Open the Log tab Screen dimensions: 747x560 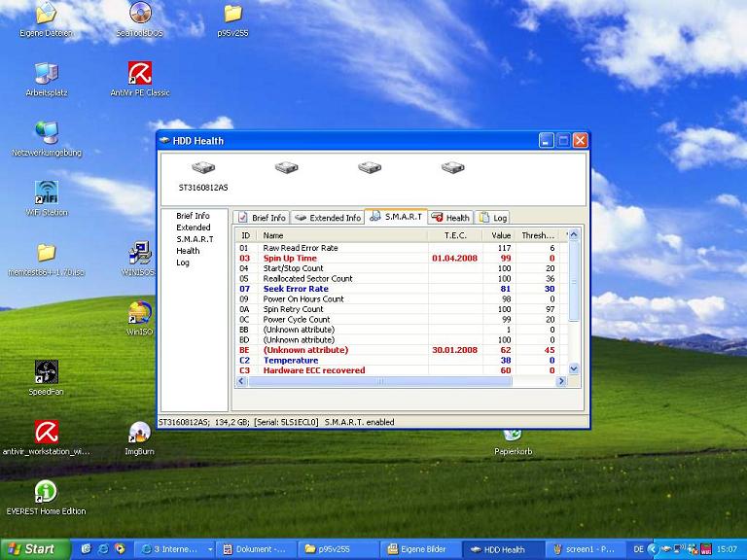[x=492, y=218]
